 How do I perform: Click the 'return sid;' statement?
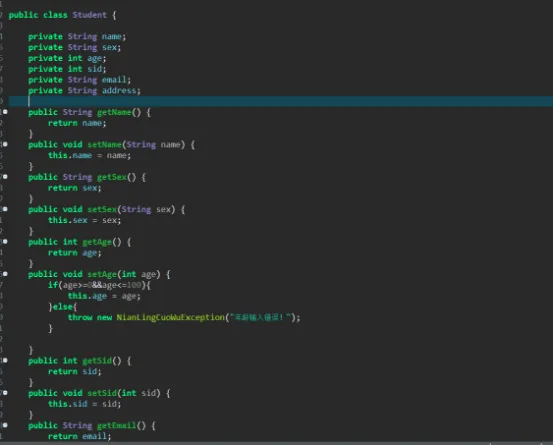[75, 371]
